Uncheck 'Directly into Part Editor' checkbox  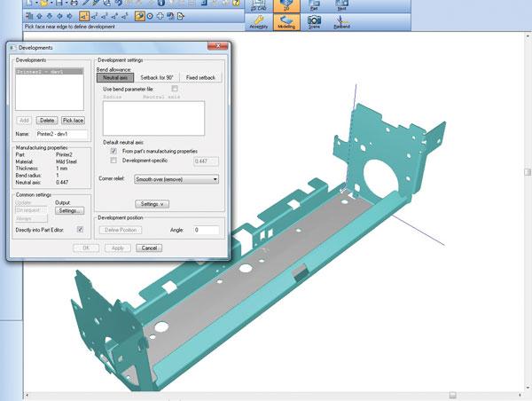tap(80, 229)
